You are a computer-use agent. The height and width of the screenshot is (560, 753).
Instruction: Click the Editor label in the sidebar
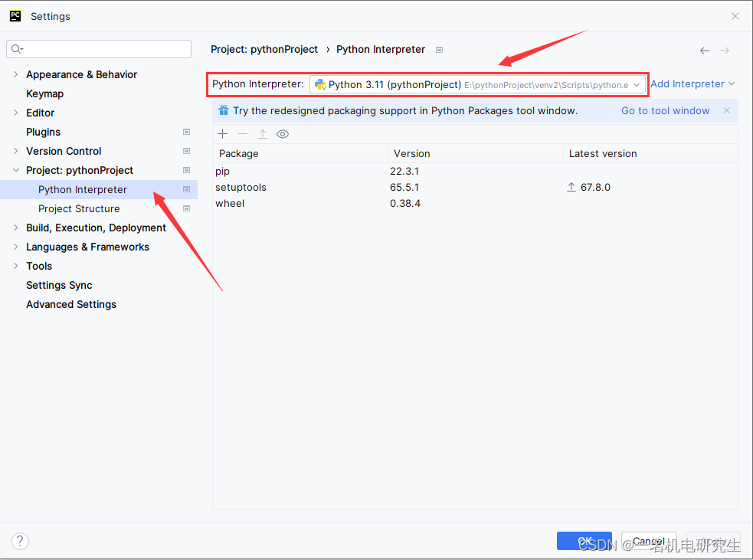[41, 113]
